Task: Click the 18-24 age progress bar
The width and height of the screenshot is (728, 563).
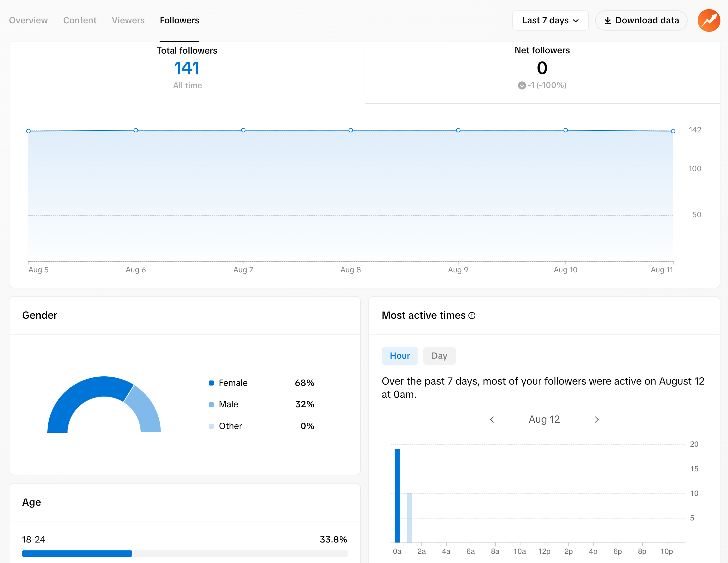Action: 184,553
